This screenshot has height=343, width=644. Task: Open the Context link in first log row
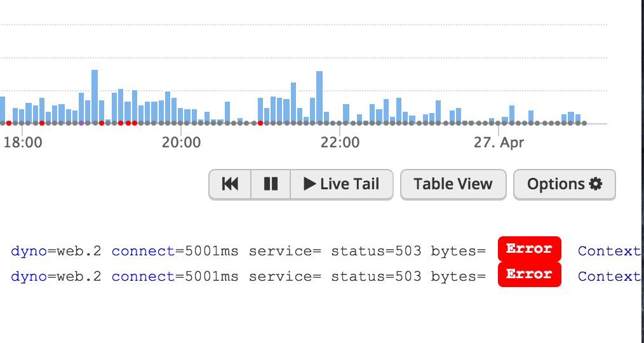(608, 251)
